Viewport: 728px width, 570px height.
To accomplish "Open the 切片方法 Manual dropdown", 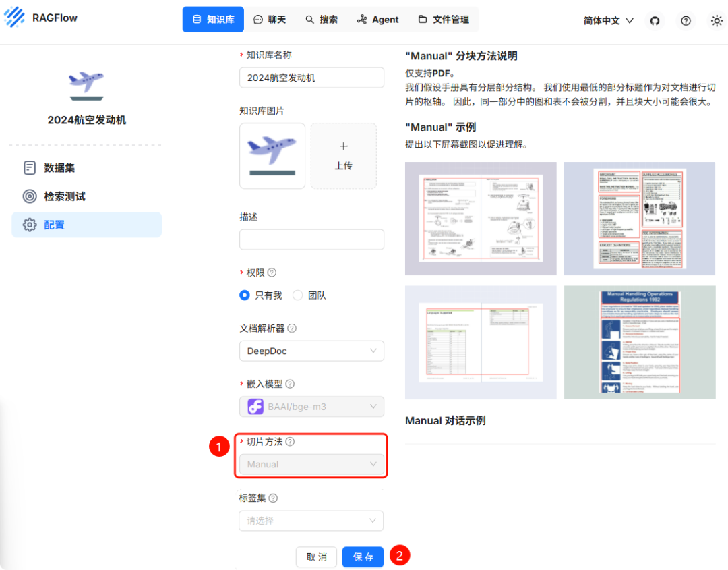I will (311, 465).
